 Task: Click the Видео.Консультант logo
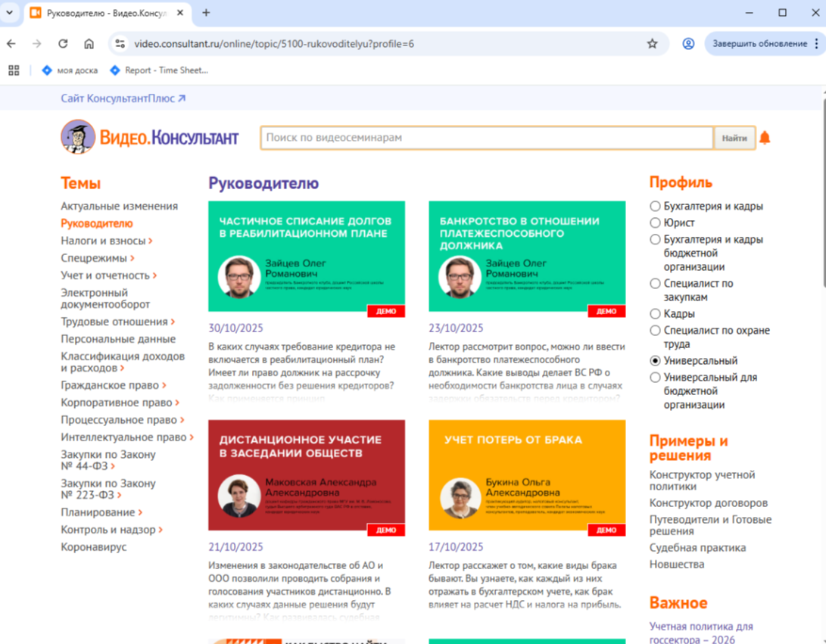point(150,138)
